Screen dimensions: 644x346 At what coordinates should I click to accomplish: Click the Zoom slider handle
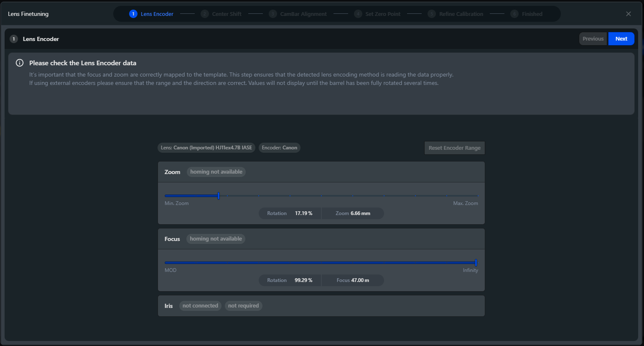[x=219, y=196]
